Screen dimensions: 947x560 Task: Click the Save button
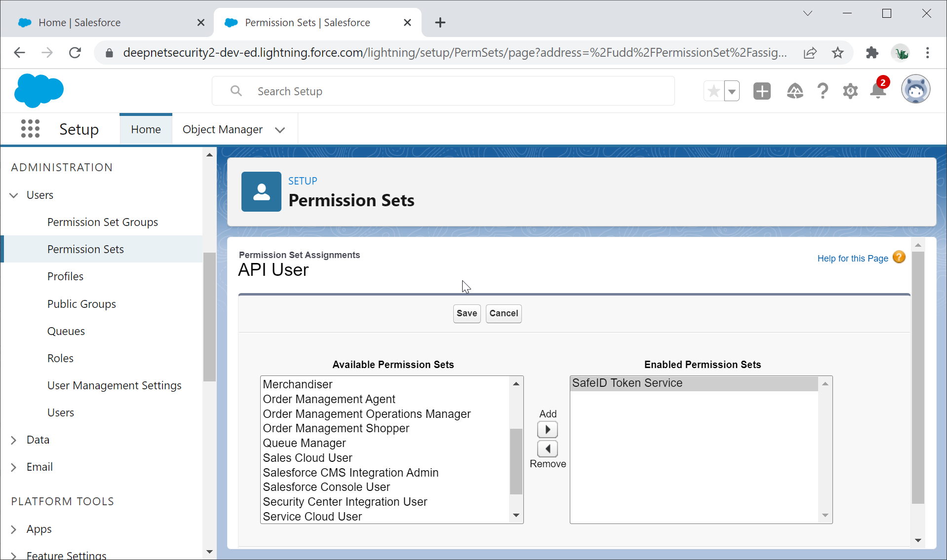(467, 313)
